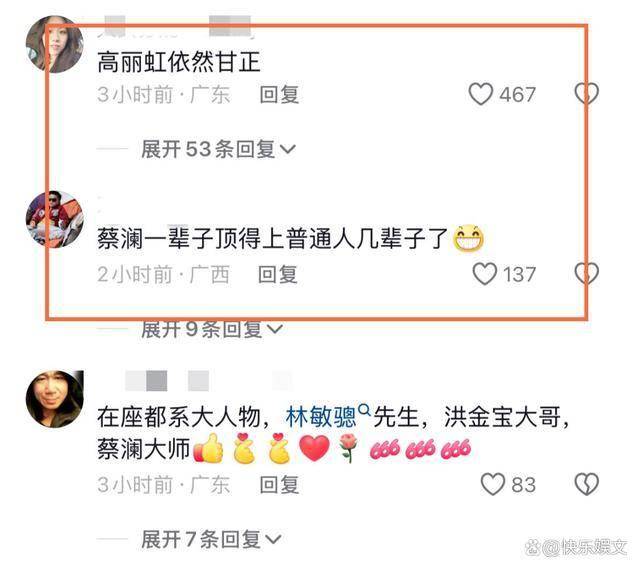640x570 pixels.
Task: Like the comment with 467 likes
Action: 481,94
